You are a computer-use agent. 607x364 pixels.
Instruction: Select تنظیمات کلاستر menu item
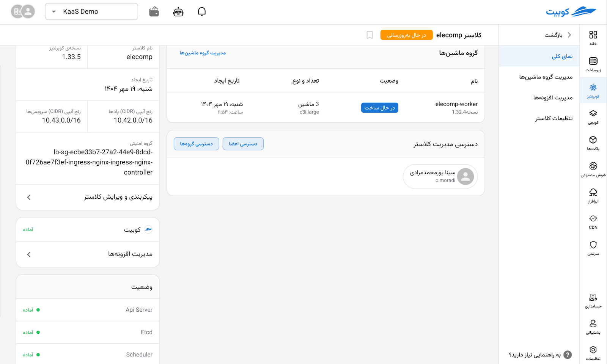coord(554,118)
